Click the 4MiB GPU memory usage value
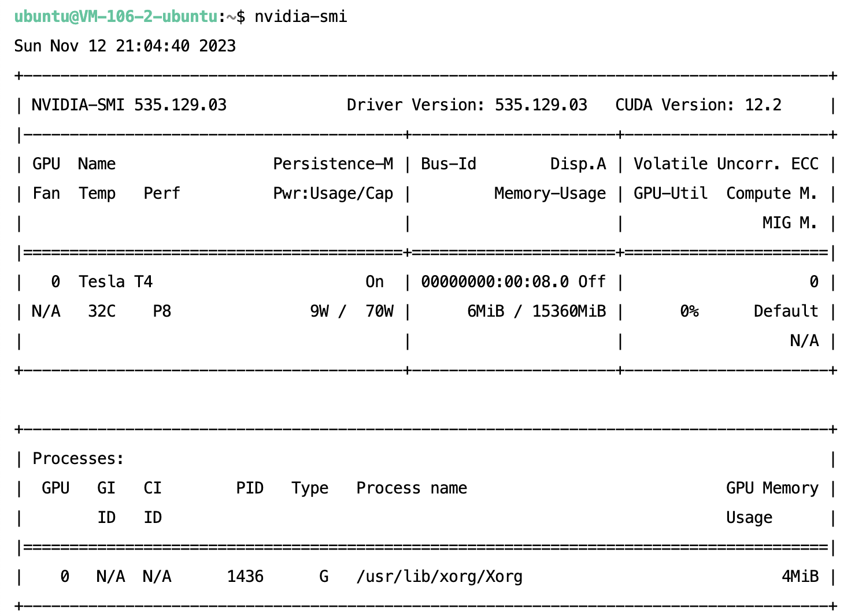 (800, 576)
